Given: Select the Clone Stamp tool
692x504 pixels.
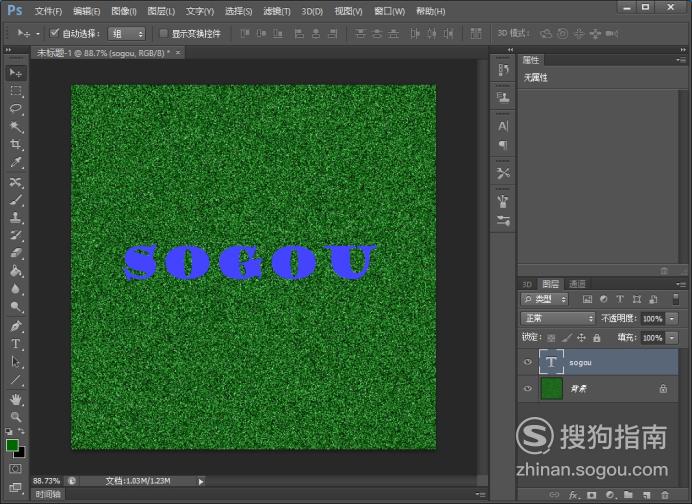Looking at the screenshot, I should click(16, 217).
